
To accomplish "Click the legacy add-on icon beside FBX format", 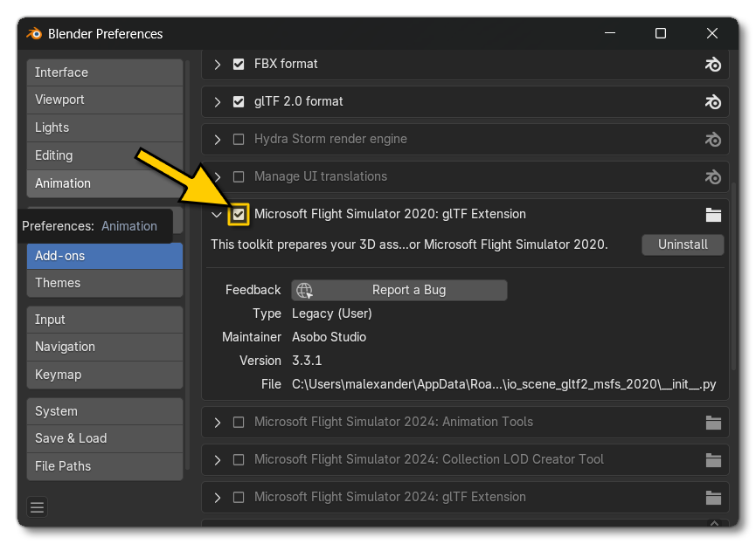I will click(713, 64).
